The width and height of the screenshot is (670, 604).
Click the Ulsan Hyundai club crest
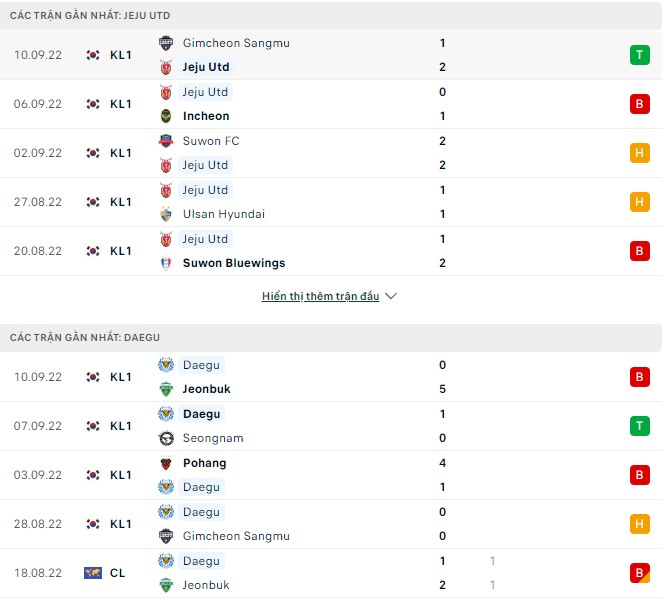point(166,214)
